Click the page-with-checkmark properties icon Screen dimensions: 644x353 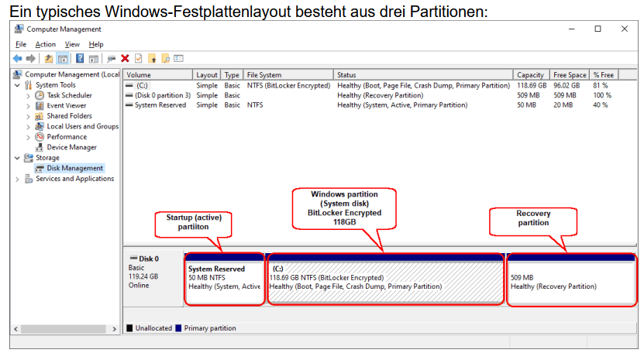coord(139,59)
